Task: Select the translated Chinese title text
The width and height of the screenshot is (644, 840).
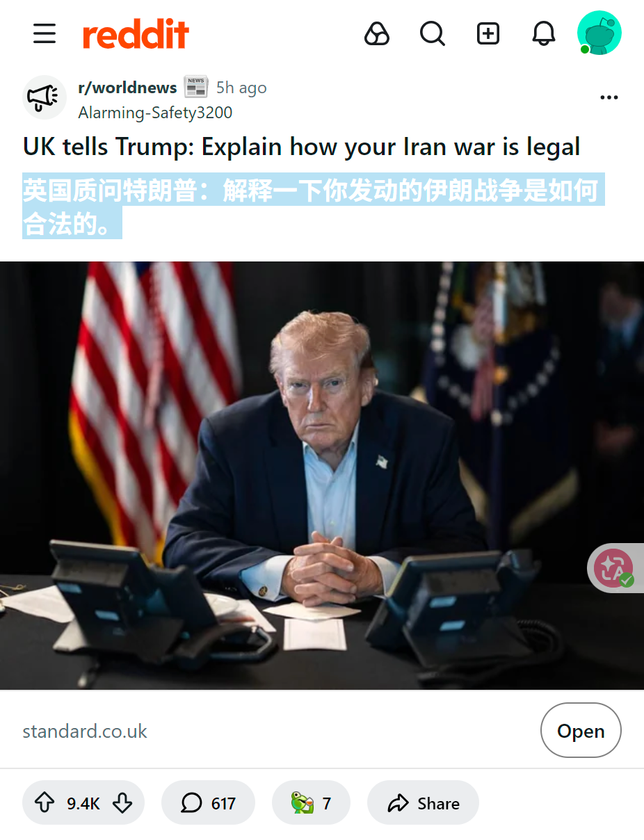Action: [314, 206]
